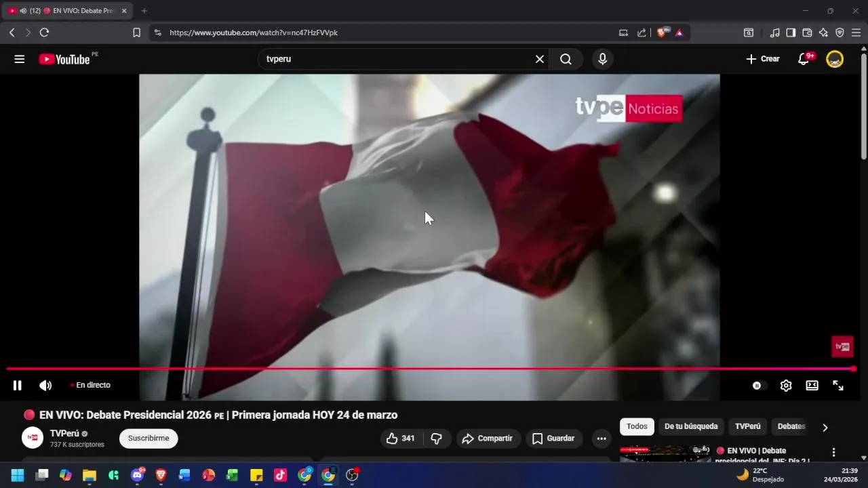Open the media cast icon in the address bar
Viewport: 868px width, 488px height.
(x=623, y=33)
